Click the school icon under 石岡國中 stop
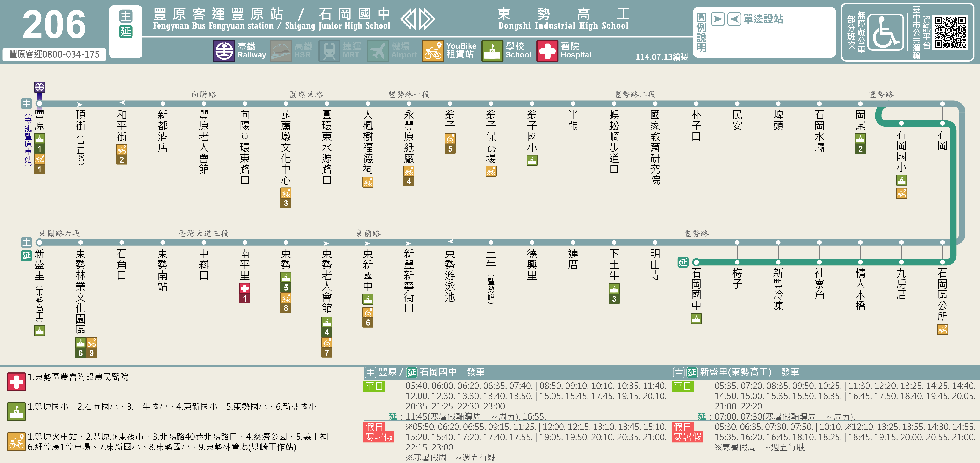The width and height of the screenshot is (980, 463). coord(696,319)
